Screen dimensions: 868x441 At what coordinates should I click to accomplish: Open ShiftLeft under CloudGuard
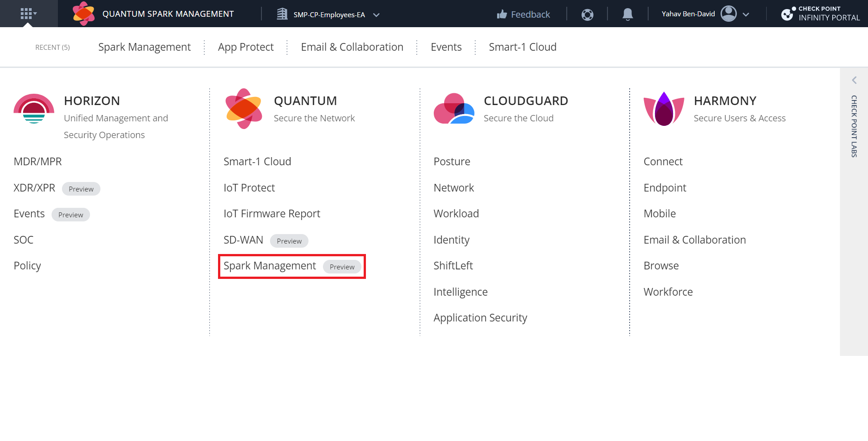pos(453,266)
